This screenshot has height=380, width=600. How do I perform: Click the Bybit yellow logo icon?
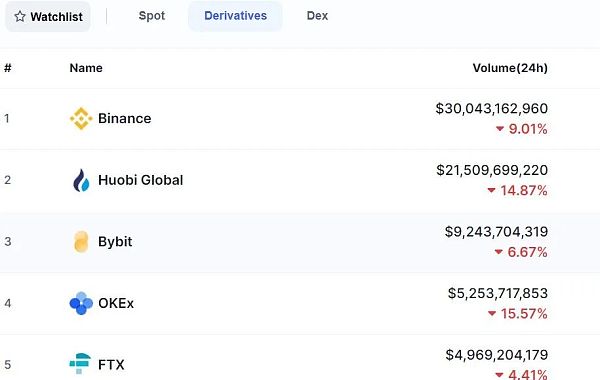click(x=81, y=242)
